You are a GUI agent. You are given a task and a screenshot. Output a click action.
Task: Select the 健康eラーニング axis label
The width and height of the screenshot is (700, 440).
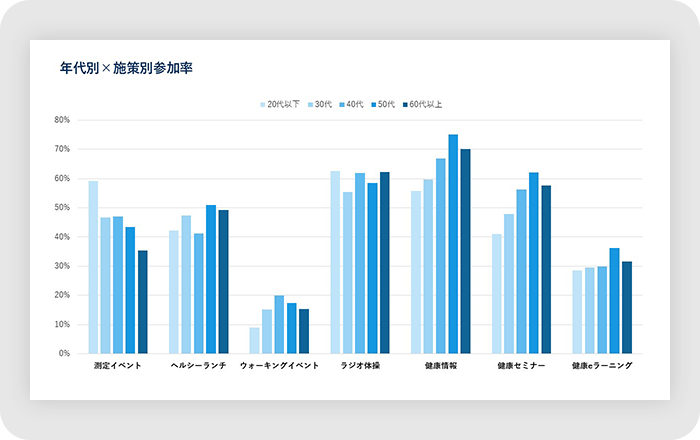[602, 366]
